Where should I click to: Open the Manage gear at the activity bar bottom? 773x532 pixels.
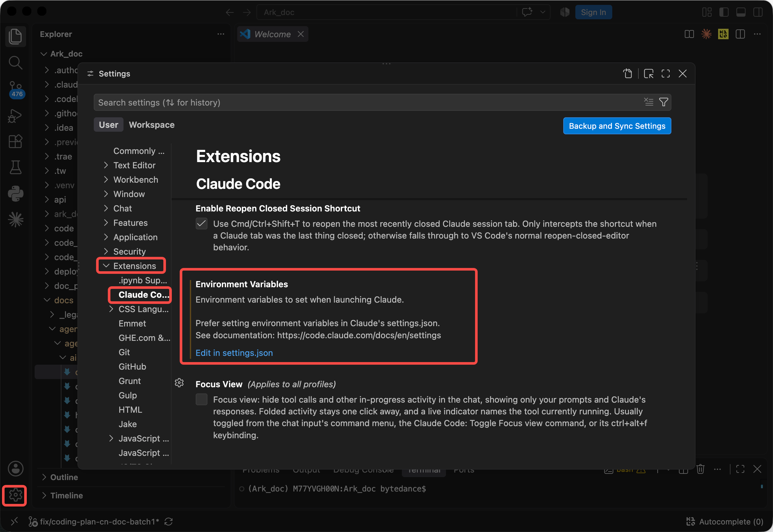click(15, 495)
